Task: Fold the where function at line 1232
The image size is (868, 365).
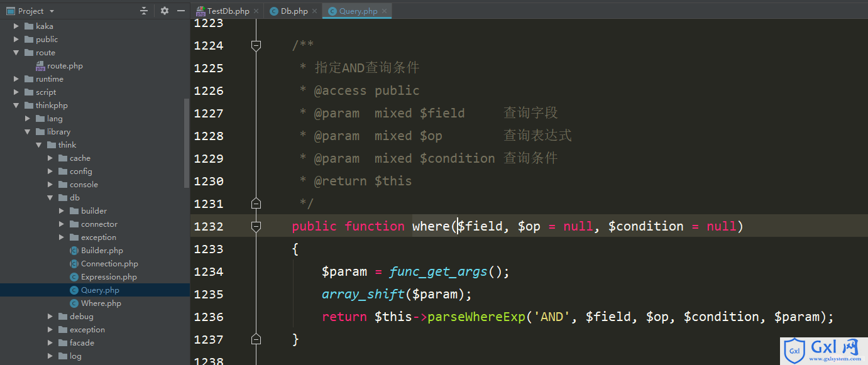Action: coord(256,226)
